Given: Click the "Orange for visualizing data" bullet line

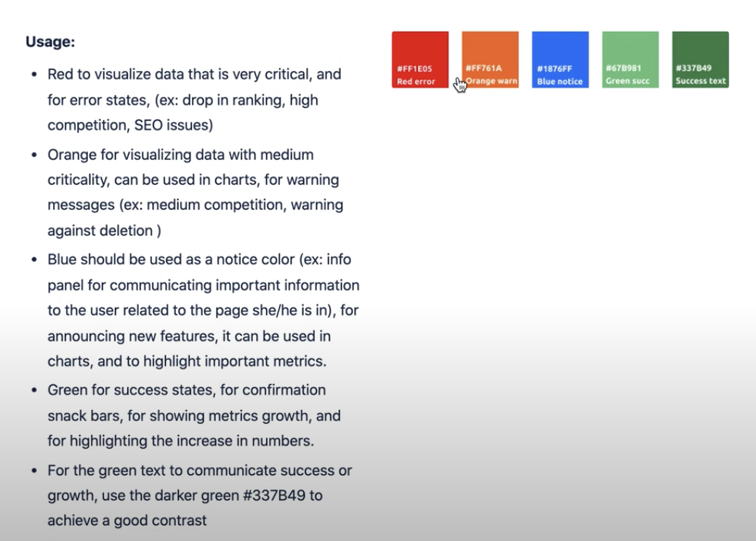Looking at the screenshot, I should [x=180, y=154].
